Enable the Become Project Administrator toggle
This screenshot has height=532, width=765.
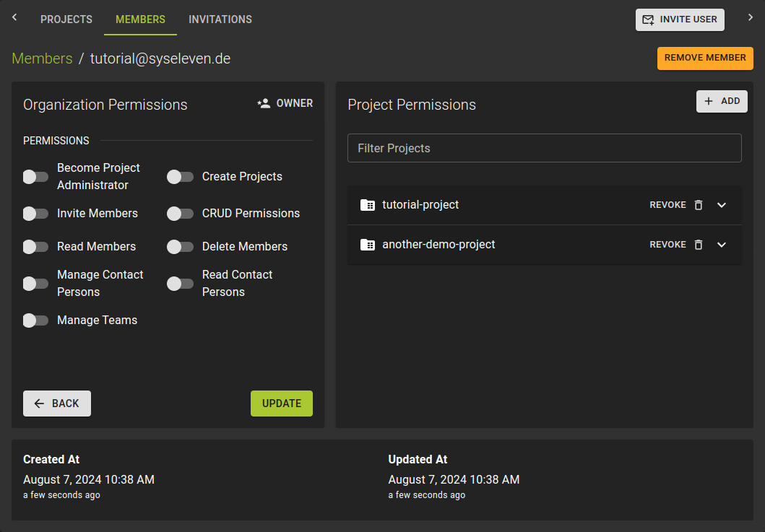click(x=35, y=176)
